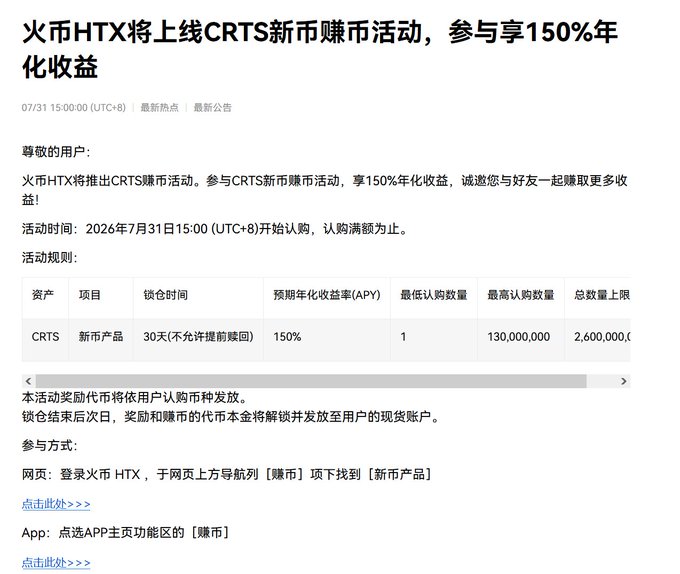Click the article headline about CRTS新币赚币活动

coord(320,49)
